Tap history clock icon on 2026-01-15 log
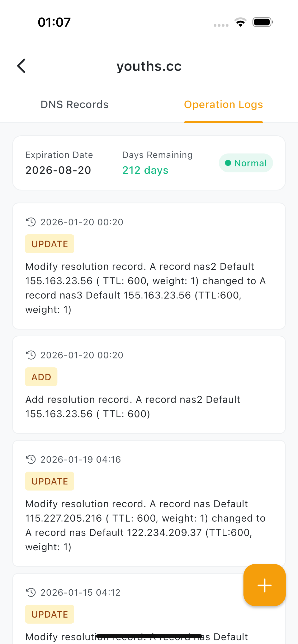This screenshot has width=298, height=644. pyautogui.click(x=31, y=592)
